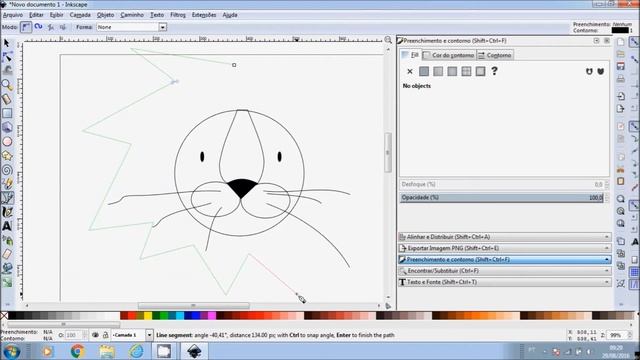
Task: Click the import icon in commands bar
Action: 620,96
